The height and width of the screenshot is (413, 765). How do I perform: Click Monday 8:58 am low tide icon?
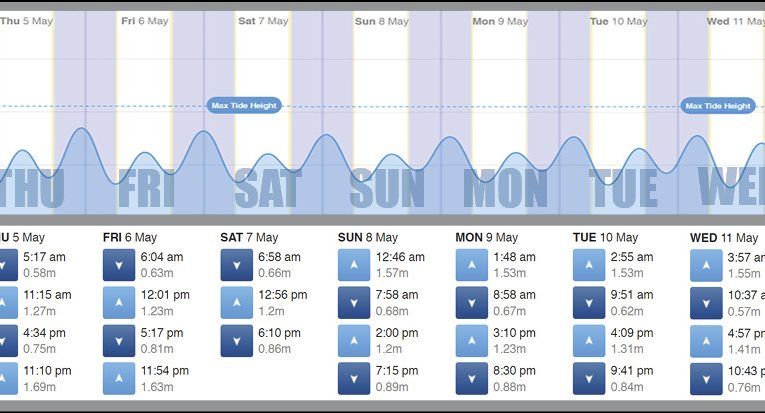pos(471,302)
